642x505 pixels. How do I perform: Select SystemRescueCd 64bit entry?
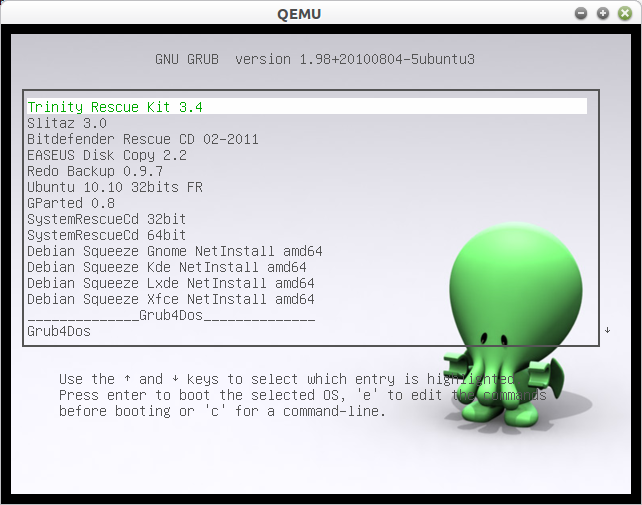(x=107, y=235)
